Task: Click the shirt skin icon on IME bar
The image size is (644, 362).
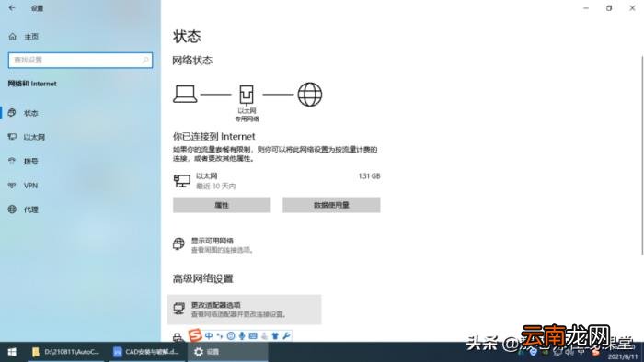Action: tap(275, 335)
